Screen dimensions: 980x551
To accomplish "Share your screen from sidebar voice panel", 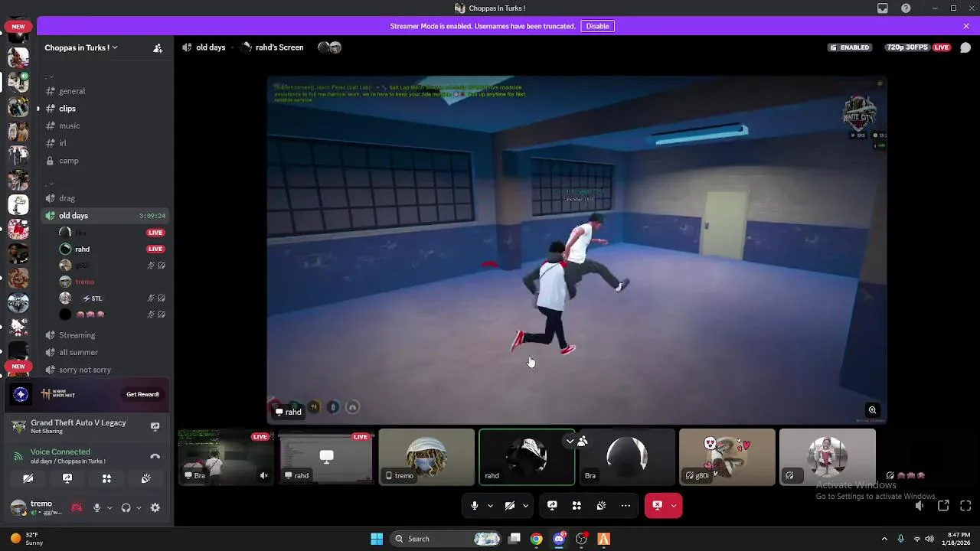I will click(x=67, y=478).
